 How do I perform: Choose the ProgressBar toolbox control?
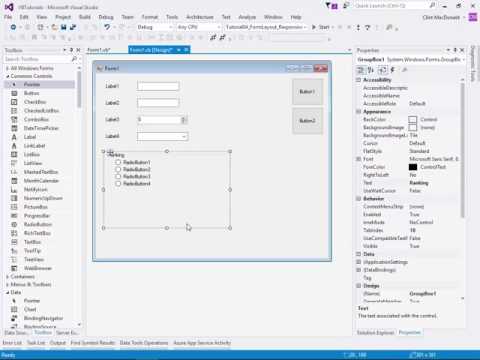coord(36,216)
